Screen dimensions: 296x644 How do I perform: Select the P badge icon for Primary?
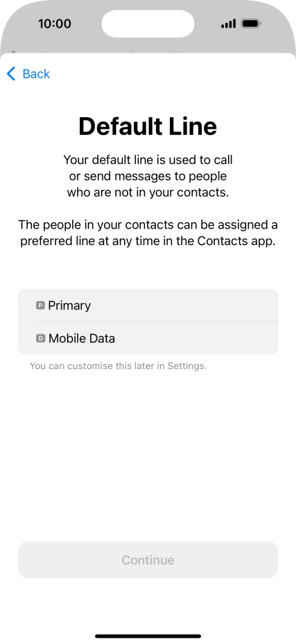(40, 305)
